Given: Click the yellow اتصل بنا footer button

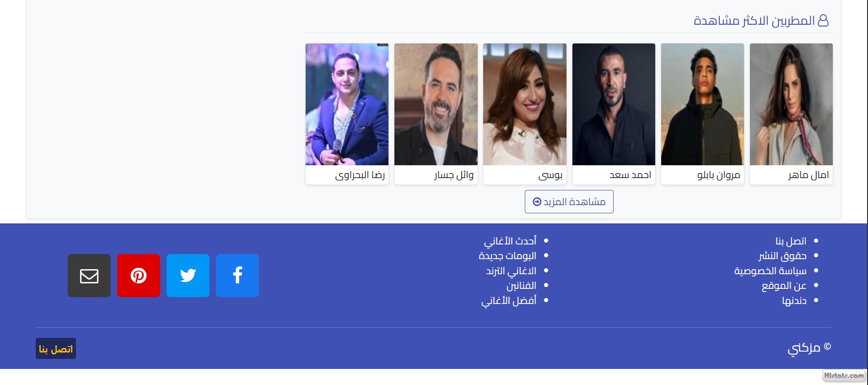Looking at the screenshot, I should click(56, 348).
